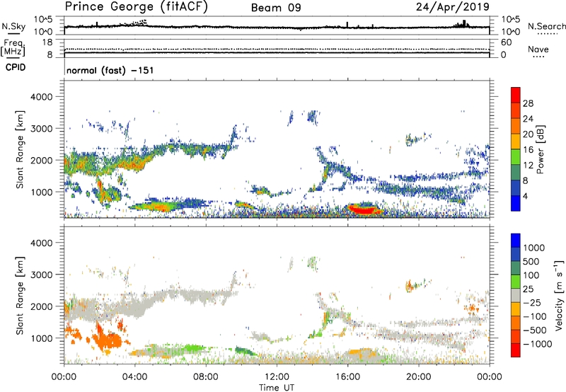Click the red top segment of the power colorbar
This screenshot has width=566, height=392.
tap(516, 95)
